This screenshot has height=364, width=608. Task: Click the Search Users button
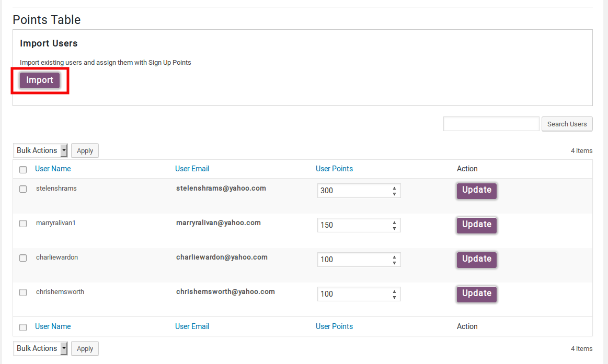(x=567, y=124)
